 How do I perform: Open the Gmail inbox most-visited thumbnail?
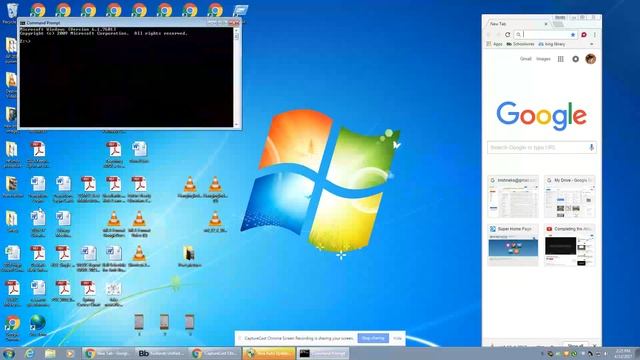[x=513, y=196]
